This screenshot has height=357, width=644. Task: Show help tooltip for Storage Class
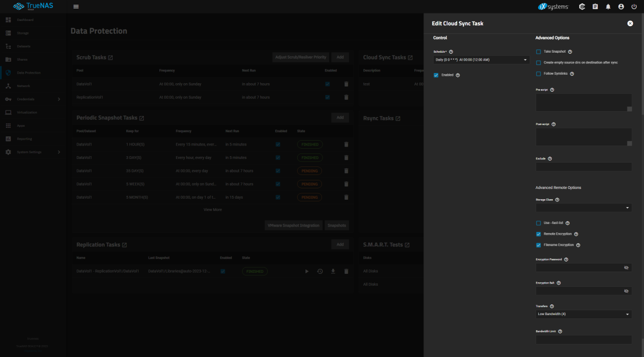click(557, 199)
